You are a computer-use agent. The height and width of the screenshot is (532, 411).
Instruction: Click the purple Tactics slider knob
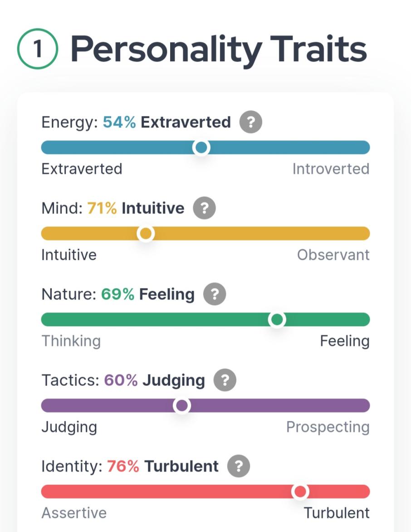click(182, 405)
